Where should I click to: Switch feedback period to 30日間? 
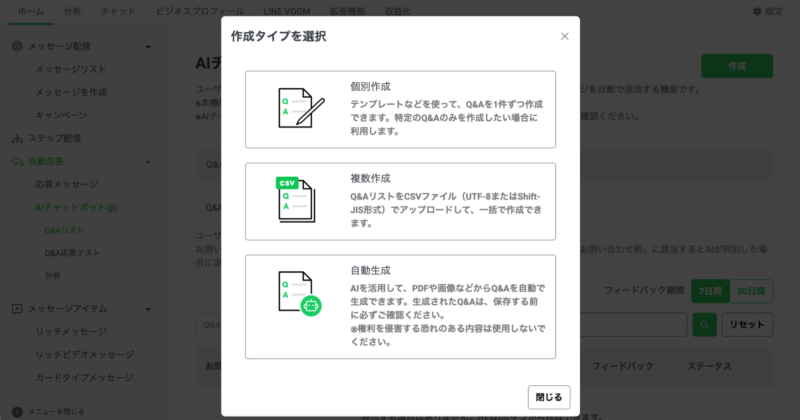(x=751, y=291)
